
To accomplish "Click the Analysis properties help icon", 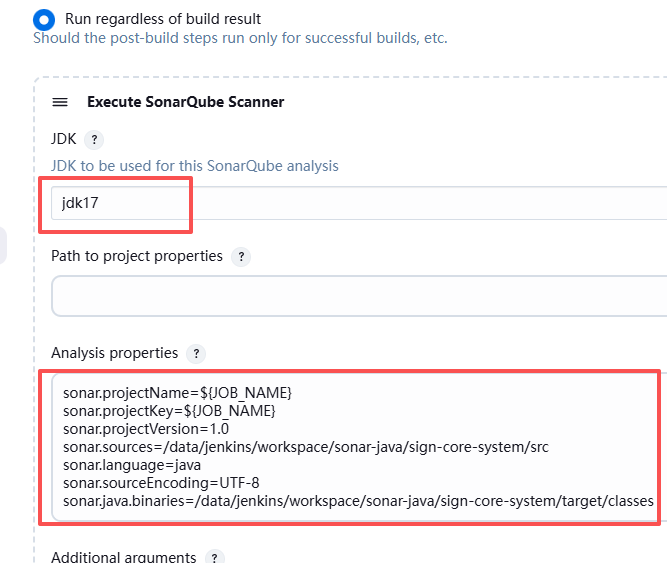I will 196,354.
